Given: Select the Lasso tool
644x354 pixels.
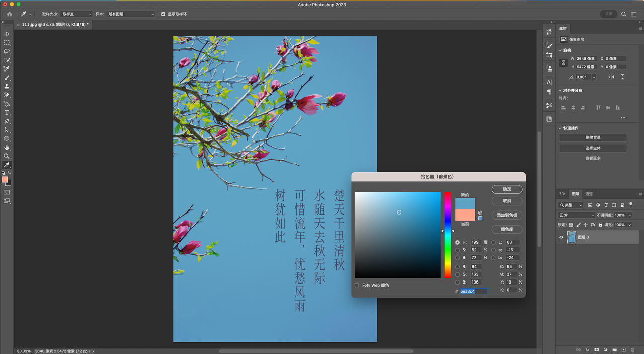Looking at the screenshot, I should pyautogui.click(x=7, y=51).
